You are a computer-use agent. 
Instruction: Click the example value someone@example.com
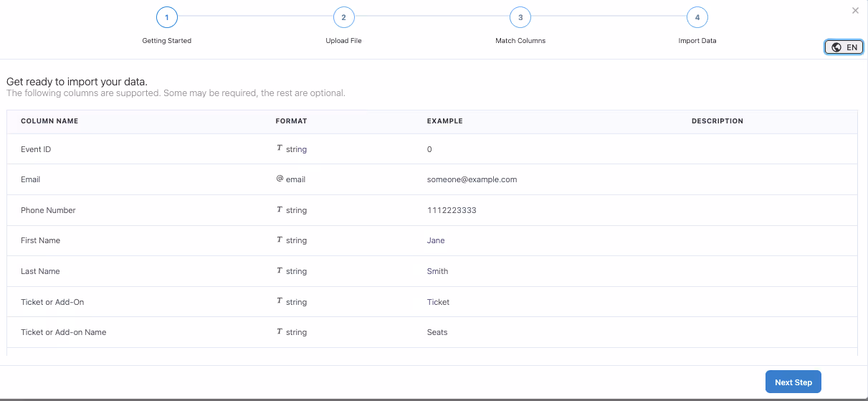click(472, 179)
